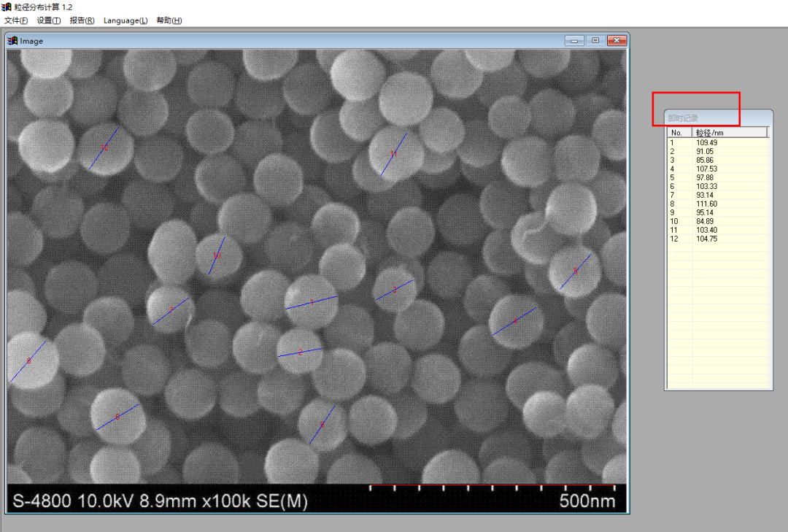Open the Language(L) menu

[x=125, y=20]
